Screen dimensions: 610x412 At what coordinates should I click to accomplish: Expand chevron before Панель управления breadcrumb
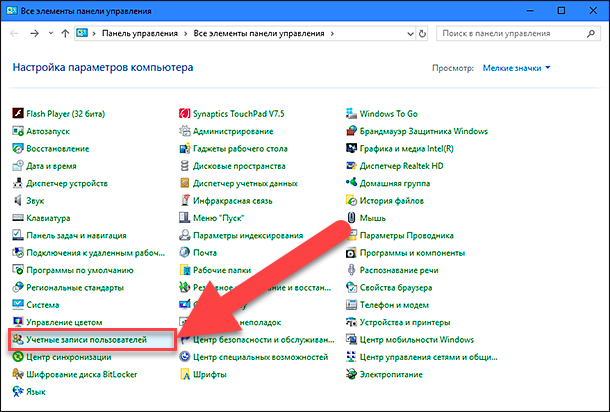(94, 33)
